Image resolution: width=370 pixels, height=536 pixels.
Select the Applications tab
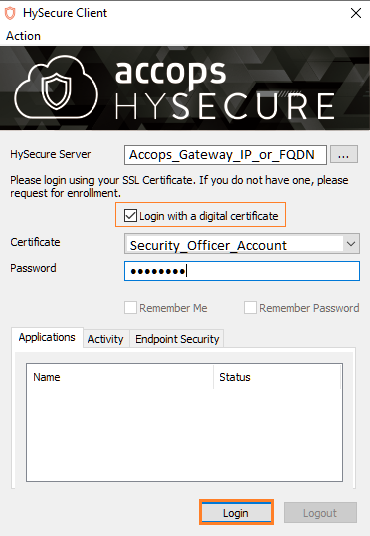(x=47, y=337)
